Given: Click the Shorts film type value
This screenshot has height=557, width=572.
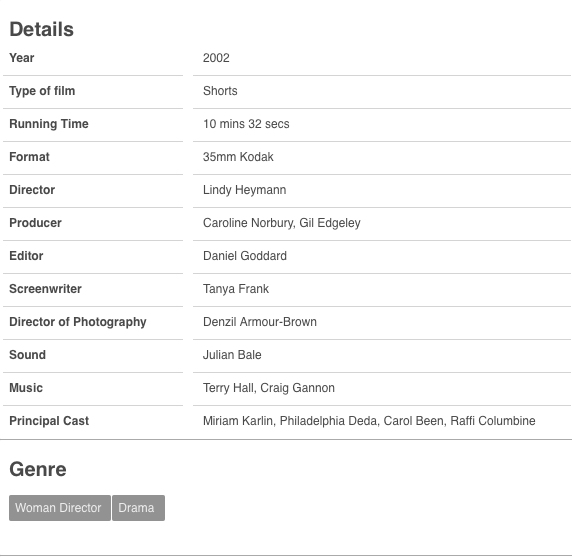Looking at the screenshot, I should tap(220, 91).
